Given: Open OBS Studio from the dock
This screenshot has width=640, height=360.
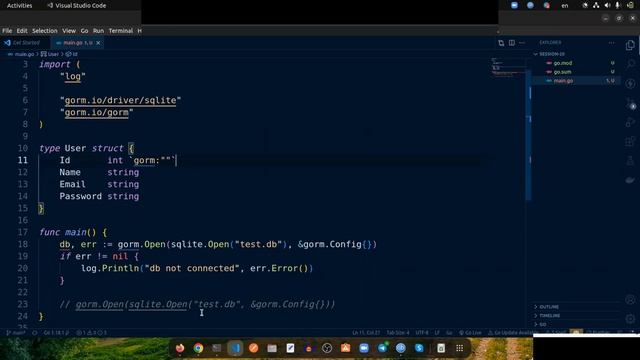Looking at the screenshot, I should [327, 348].
